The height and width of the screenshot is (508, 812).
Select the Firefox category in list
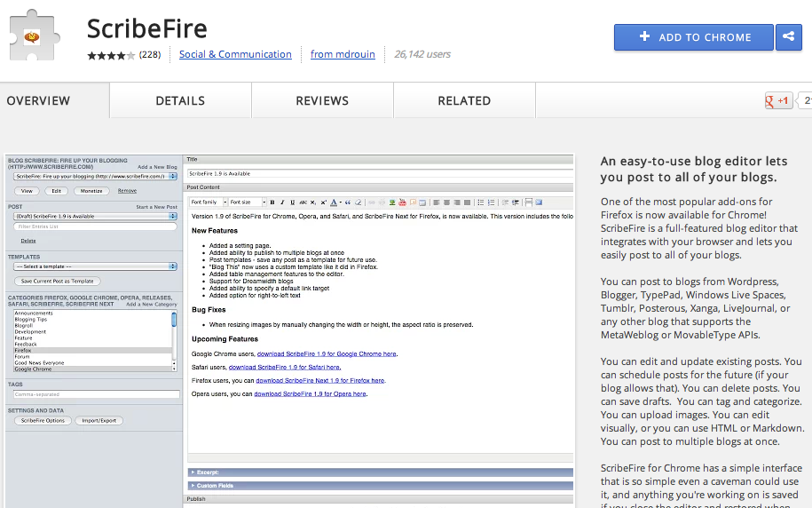point(92,351)
